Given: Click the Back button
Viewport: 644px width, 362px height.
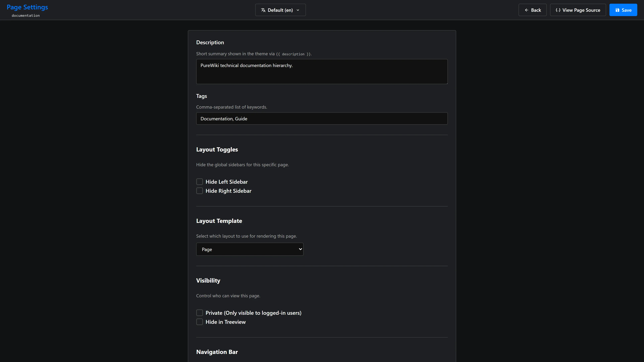Looking at the screenshot, I should pyautogui.click(x=532, y=10).
